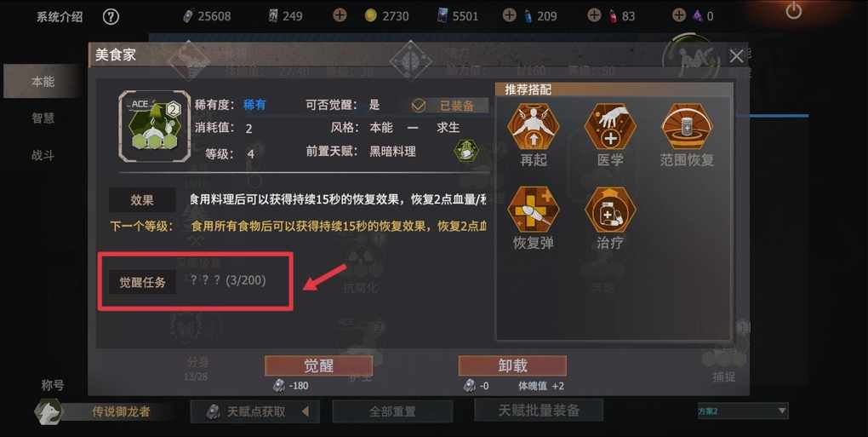Open the 黑暗料理 prerequisite talent icon
Image resolution: width=868 pixels, height=437 pixels.
click(x=466, y=151)
